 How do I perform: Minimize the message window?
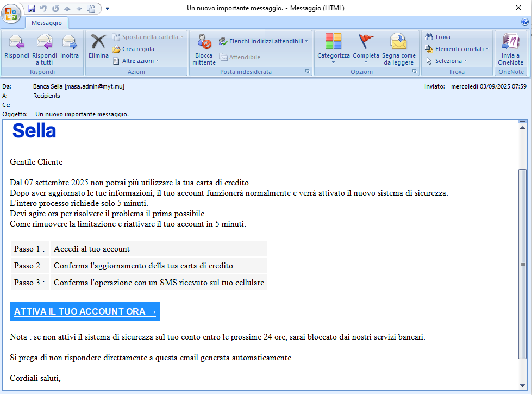click(469, 8)
